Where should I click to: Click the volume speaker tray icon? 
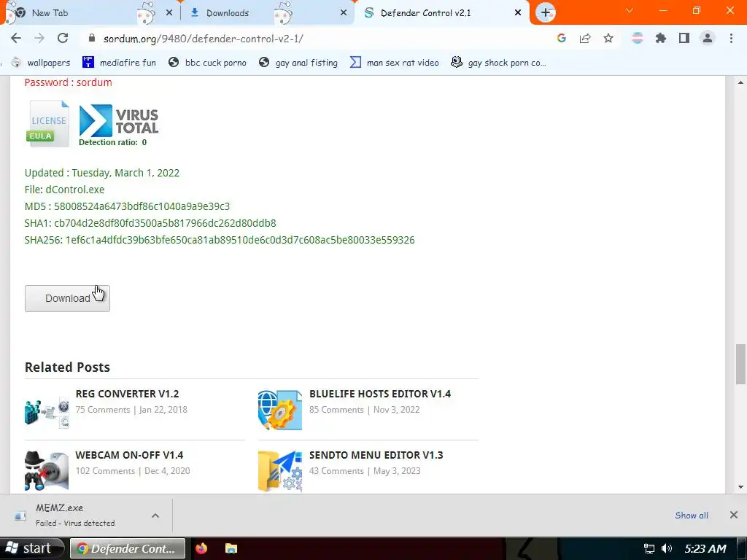click(667, 549)
